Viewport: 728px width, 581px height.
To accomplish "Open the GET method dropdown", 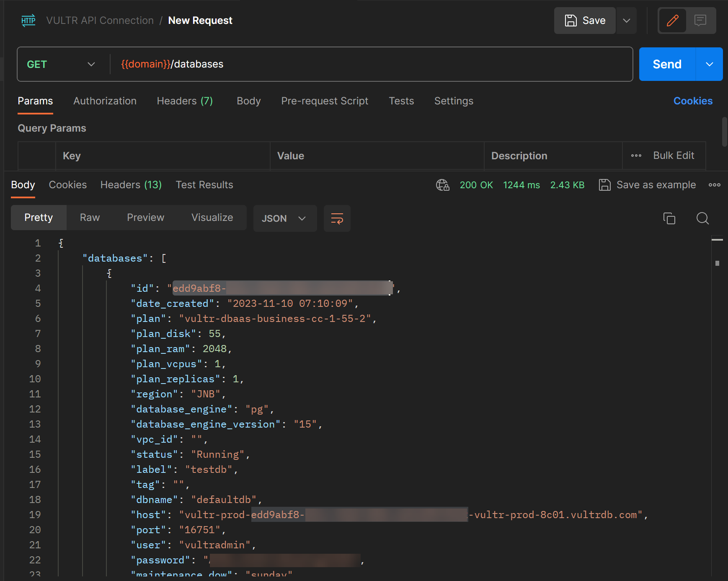I will 62,64.
